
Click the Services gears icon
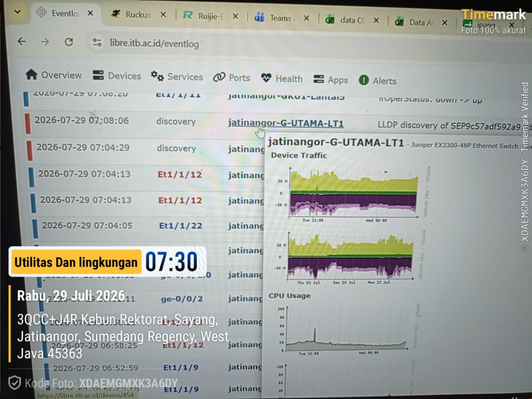(157, 76)
